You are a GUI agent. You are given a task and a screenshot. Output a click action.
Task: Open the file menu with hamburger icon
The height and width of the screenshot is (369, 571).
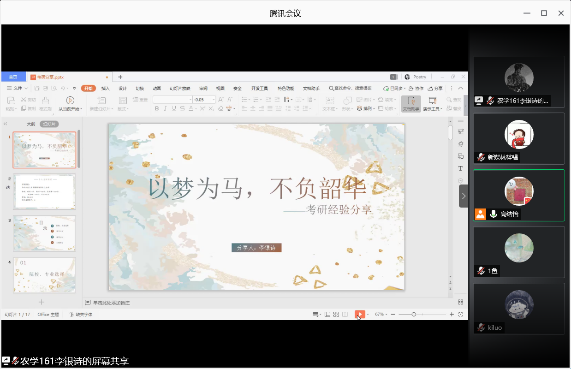[x=15, y=88]
